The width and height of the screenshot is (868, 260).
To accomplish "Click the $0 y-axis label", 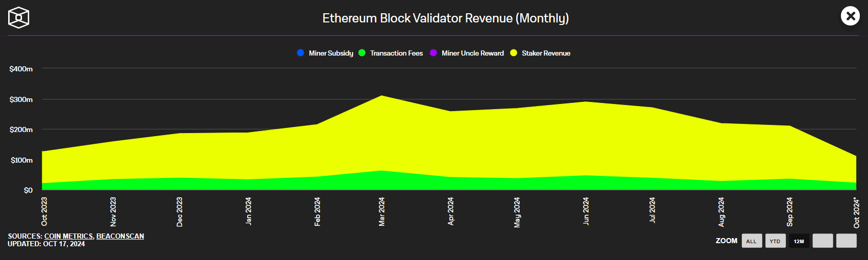I will point(28,190).
